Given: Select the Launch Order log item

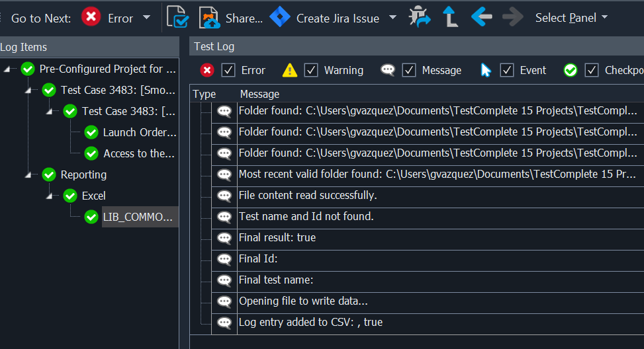Looking at the screenshot, I should [139, 132].
